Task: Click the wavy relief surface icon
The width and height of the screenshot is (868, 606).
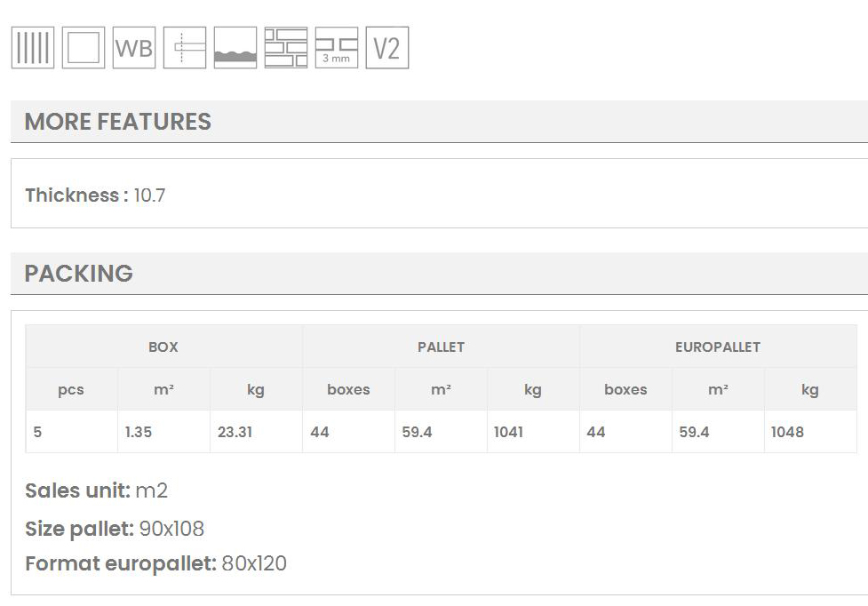Action: click(x=235, y=47)
